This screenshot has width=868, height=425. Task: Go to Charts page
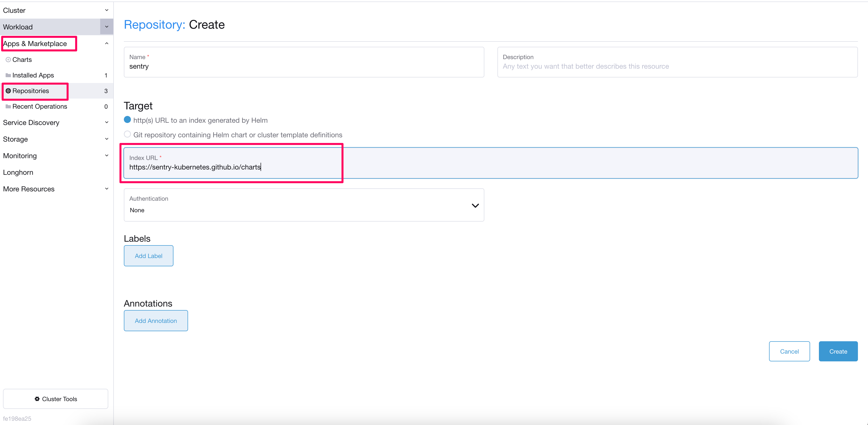[22, 60]
